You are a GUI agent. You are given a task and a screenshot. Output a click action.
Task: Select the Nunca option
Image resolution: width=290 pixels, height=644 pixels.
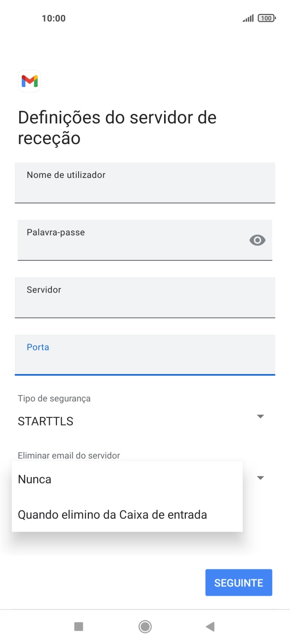point(34,479)
